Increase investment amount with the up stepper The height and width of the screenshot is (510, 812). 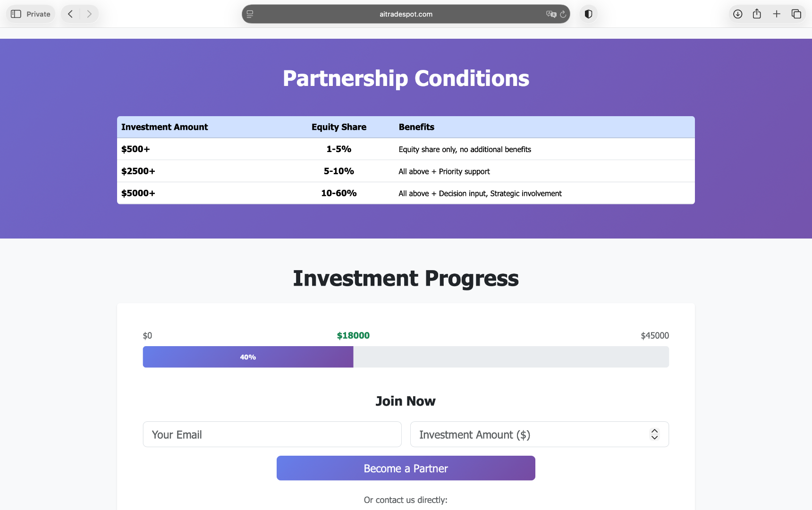[x=654, y=431]
